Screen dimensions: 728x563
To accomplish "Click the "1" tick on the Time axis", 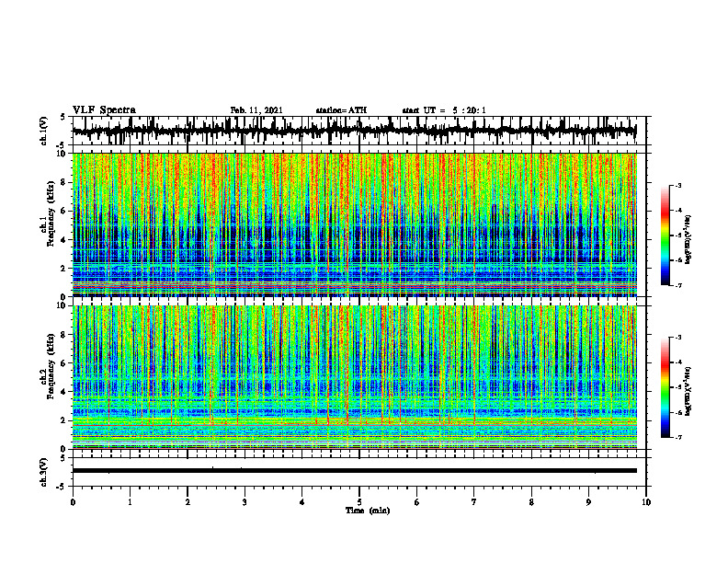I will (130, 502).
